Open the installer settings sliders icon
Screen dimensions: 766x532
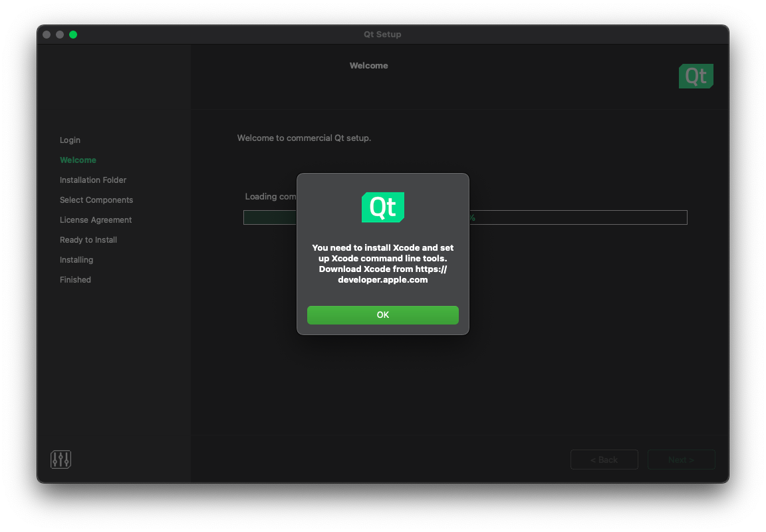pos(61,460)
